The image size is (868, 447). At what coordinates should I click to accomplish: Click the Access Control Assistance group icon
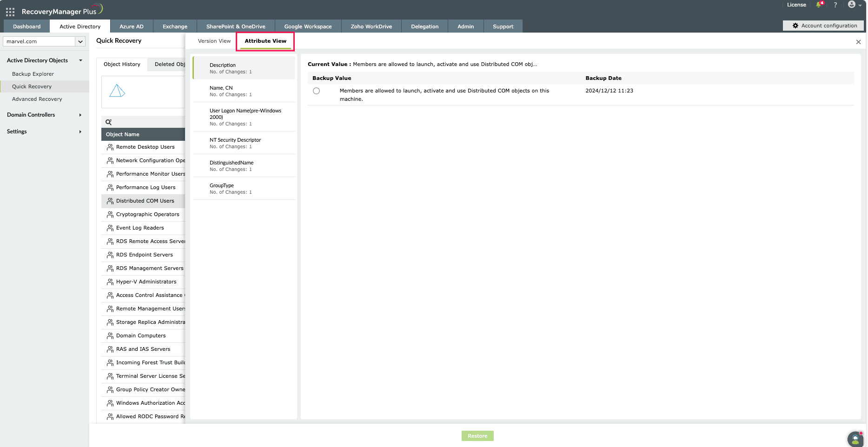tap(110, 296)
